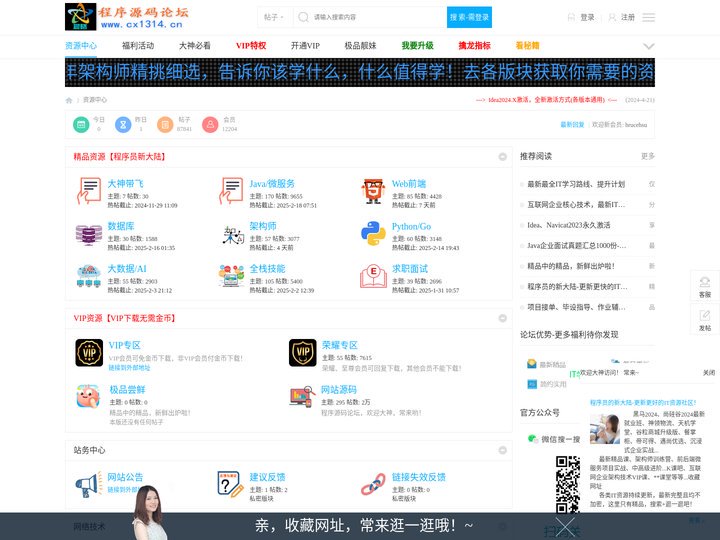Expand the navigation bar chevron

[648, 46]
